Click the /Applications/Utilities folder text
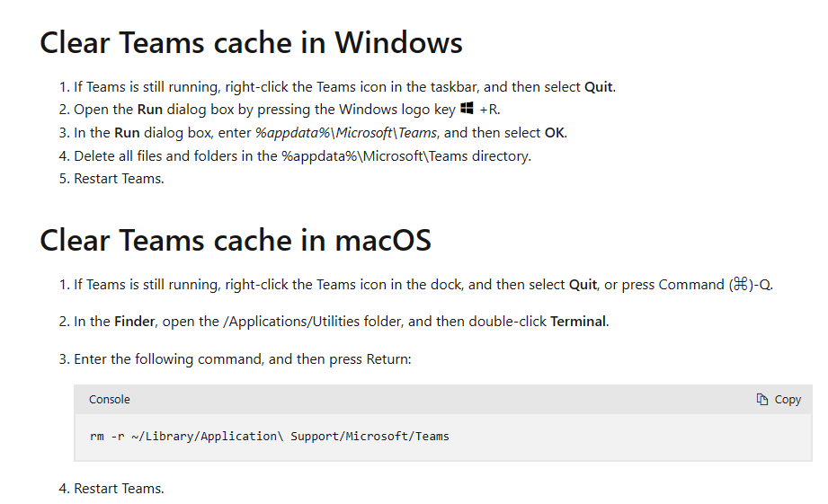828x504 pixels. click(312, 322)
